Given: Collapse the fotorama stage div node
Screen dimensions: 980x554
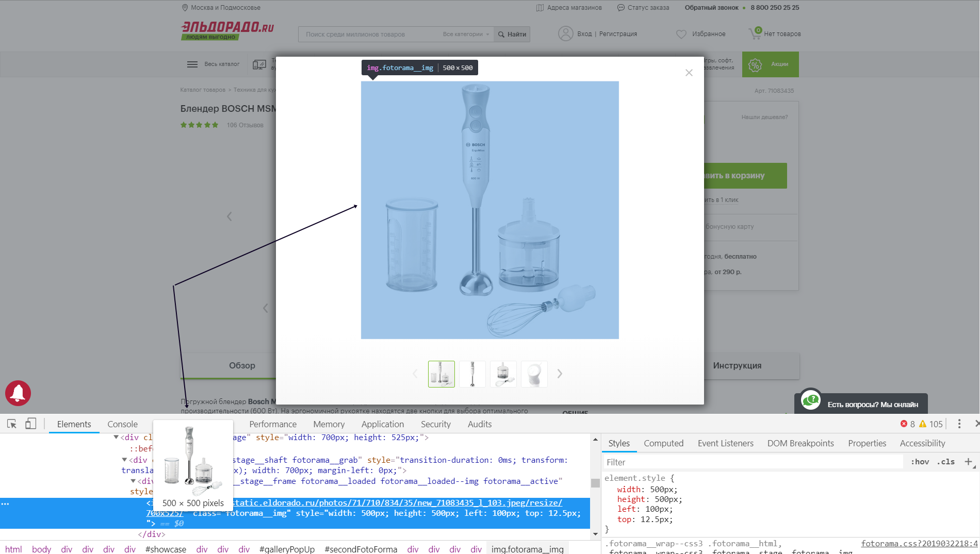Looking at the screenshot, I should (116, 437).
